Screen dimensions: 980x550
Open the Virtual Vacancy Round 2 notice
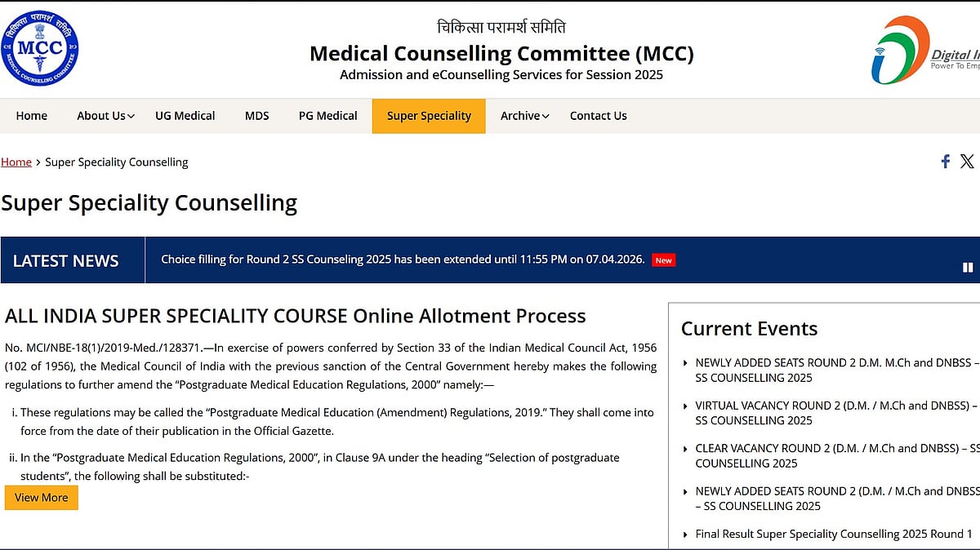[x=833, y=413]
